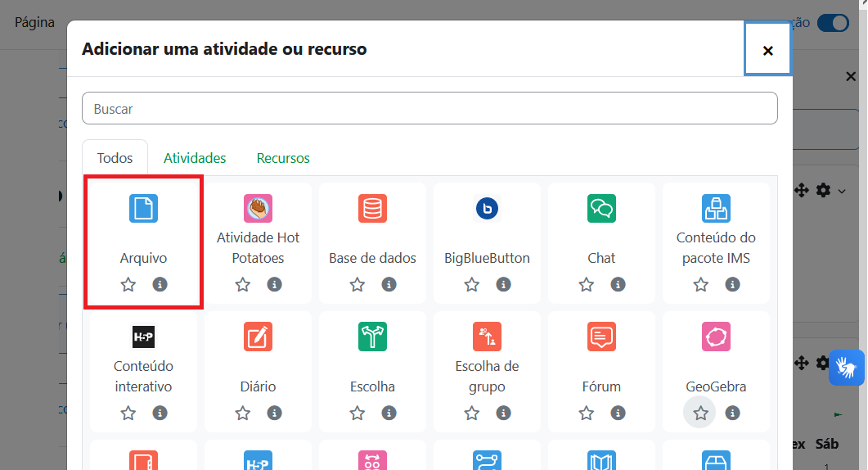This screenshot has width=868, height=470.
Task: Open the sign language accessibility widget
Action: click(846, 368)
